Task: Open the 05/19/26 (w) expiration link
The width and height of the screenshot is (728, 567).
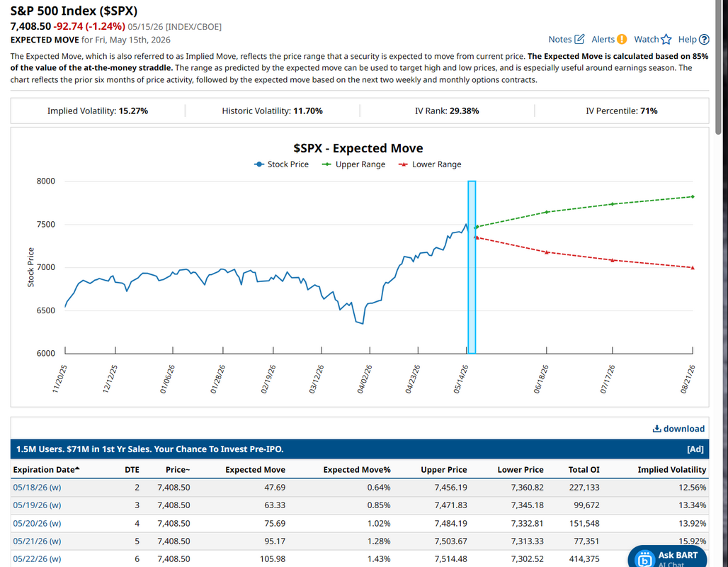Action: (37, 505)
